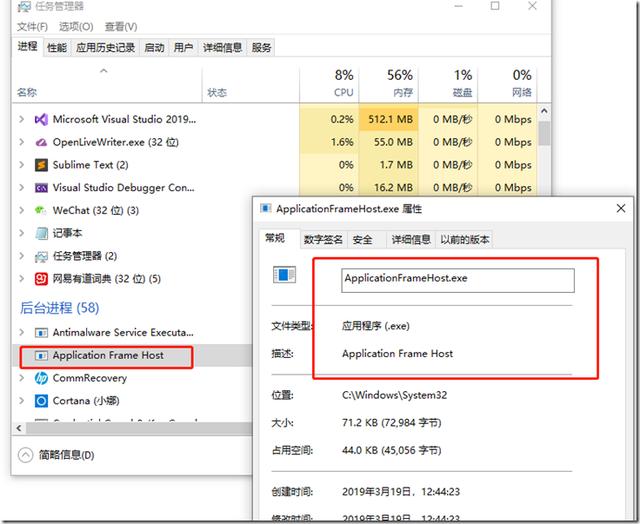Sort by the 网络 column header
The height and width of the screenshot is (524, 640).
pyautogui.click(x=507, y=83)
